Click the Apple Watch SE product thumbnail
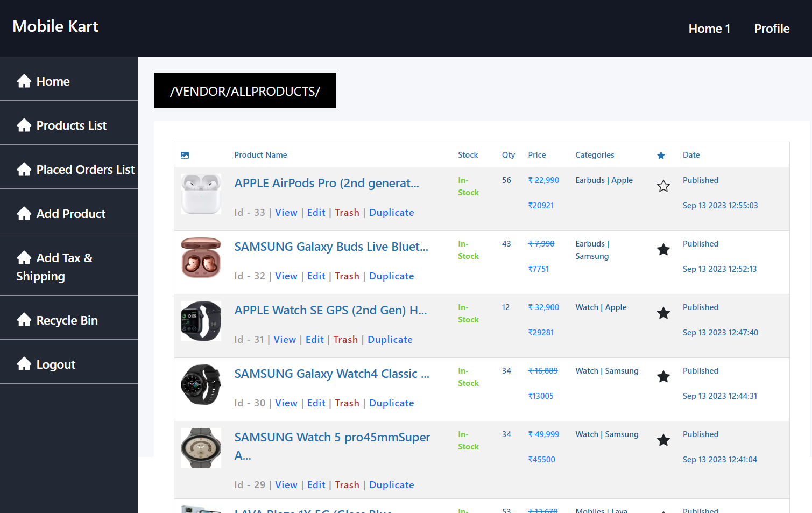812x513 pixels. tap(201, 321)
